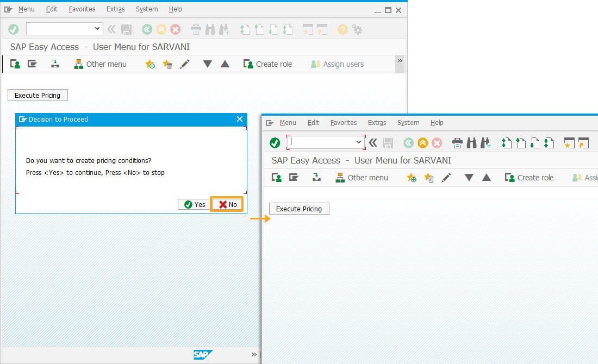This screenshot has width=598, height=364.
Task: Open Help menu in right window
Action: pyautogui.click(x=437, y=123)
